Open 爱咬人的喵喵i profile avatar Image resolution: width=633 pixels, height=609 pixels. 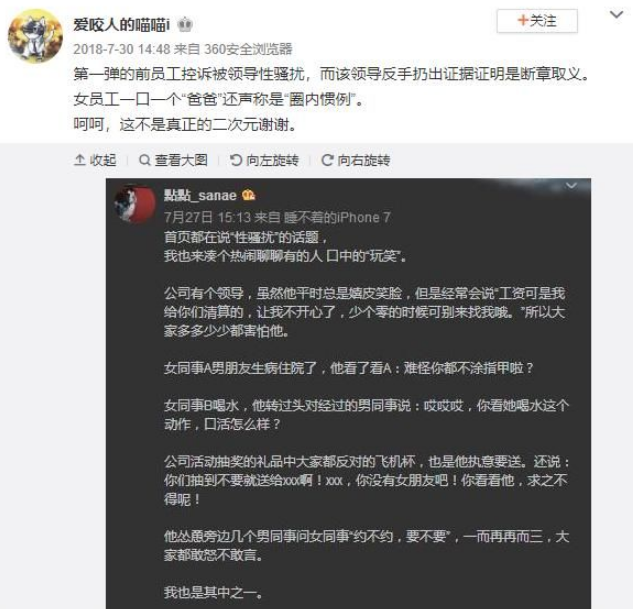(x=35, y=36)
